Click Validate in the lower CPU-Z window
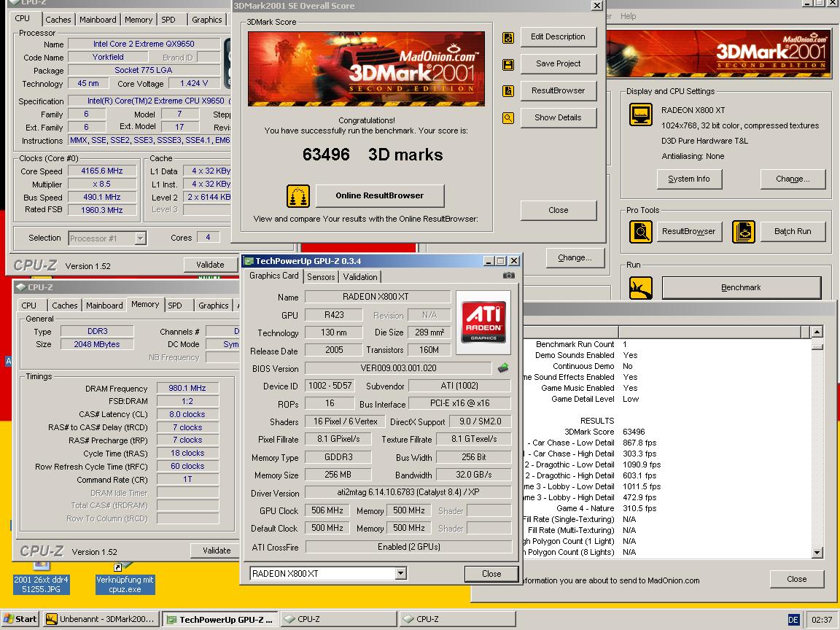840x630 pixels. tap(217, 551)
